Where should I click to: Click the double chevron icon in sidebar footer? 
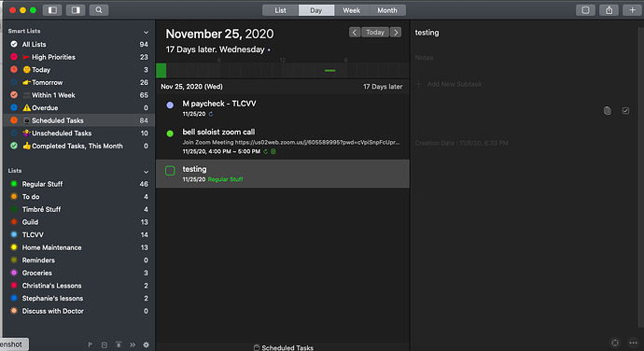[x=133, y=344]
